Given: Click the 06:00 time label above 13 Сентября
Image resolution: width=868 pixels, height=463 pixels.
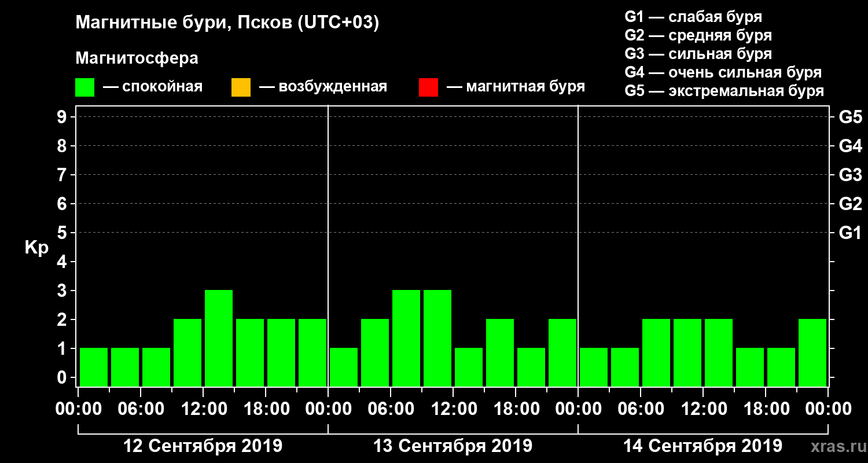Looking at the screenshot, I should click(x=391, y=409).
